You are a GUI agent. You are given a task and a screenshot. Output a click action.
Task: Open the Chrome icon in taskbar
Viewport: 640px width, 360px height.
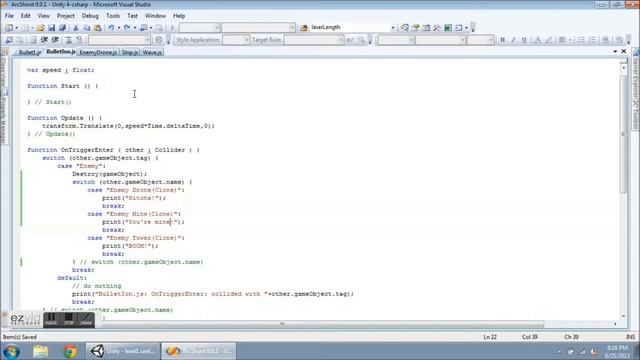[70, 351]
